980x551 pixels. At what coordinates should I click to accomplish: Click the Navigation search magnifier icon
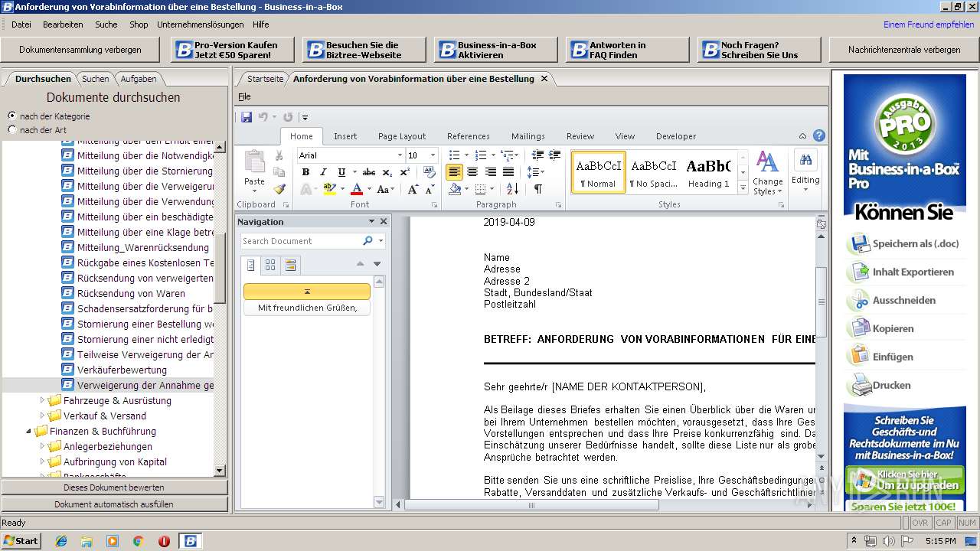point(367,241)
